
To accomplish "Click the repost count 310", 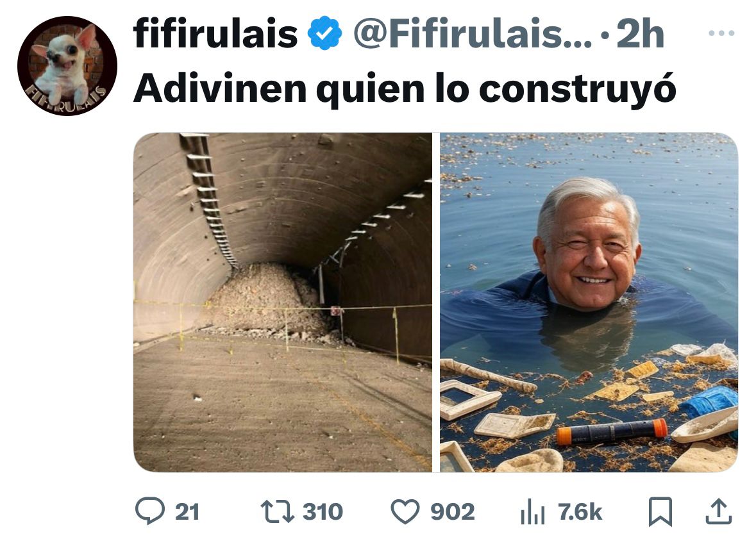I will tap(323, 512).
